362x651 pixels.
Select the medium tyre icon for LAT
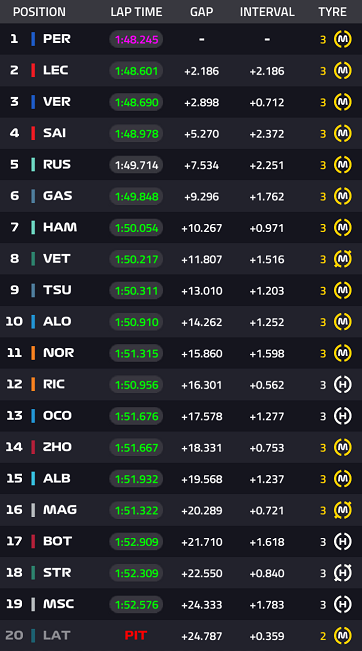[342, 636]
